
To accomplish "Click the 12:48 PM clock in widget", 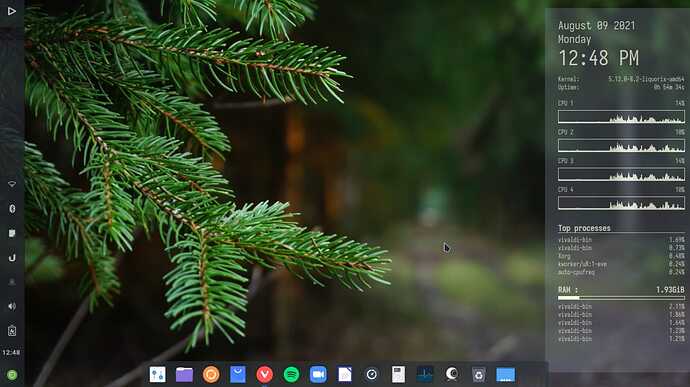I will pos(598,58).
